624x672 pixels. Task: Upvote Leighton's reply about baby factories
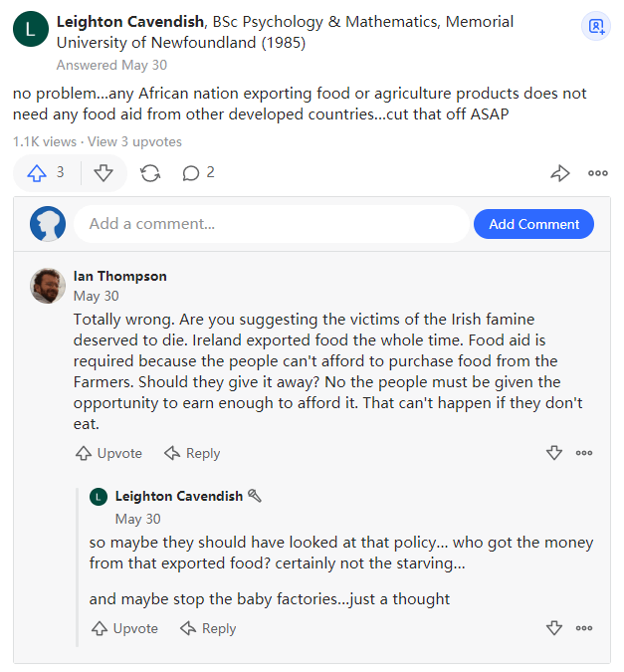124,628
